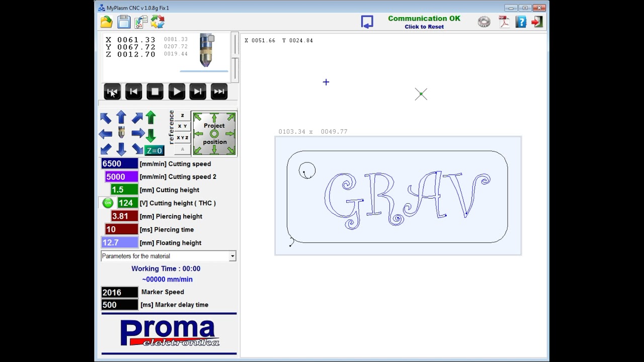The image size is (644, 362).
Task: Move project position to bottom-left corner arrow
Action: (198, 150)
